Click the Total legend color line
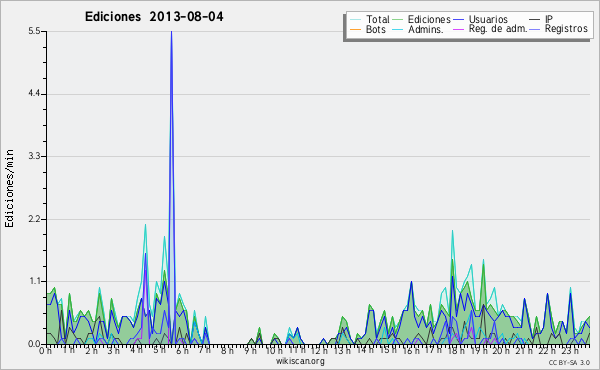 pos(355,20)
